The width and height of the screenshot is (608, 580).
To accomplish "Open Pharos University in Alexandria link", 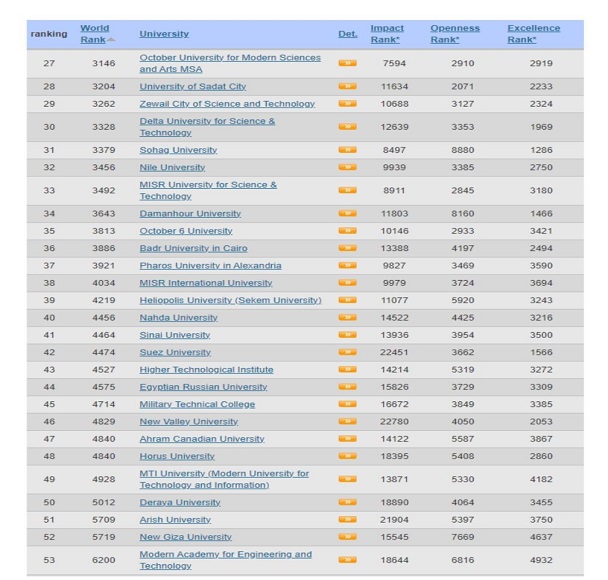I will click(x=210, y=266).
